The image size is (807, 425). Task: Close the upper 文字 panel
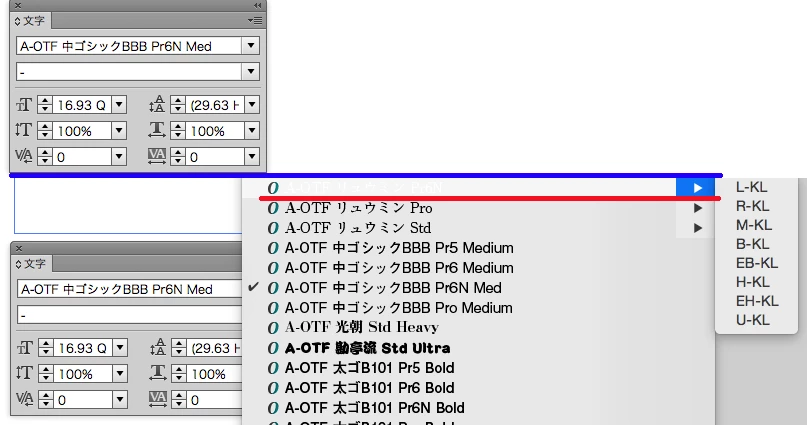point(18,6)
